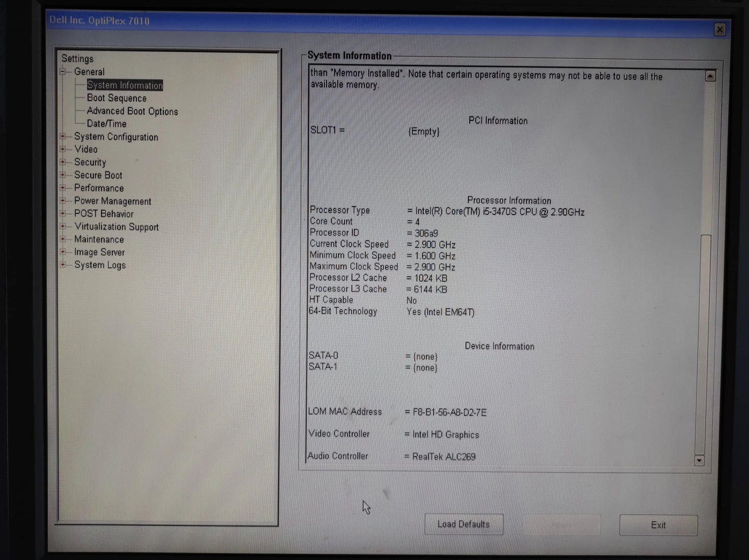Screen dimensions: 749x560
Task: Click the SLOT1 '{Empty}' value
Action: pos(423,131)
